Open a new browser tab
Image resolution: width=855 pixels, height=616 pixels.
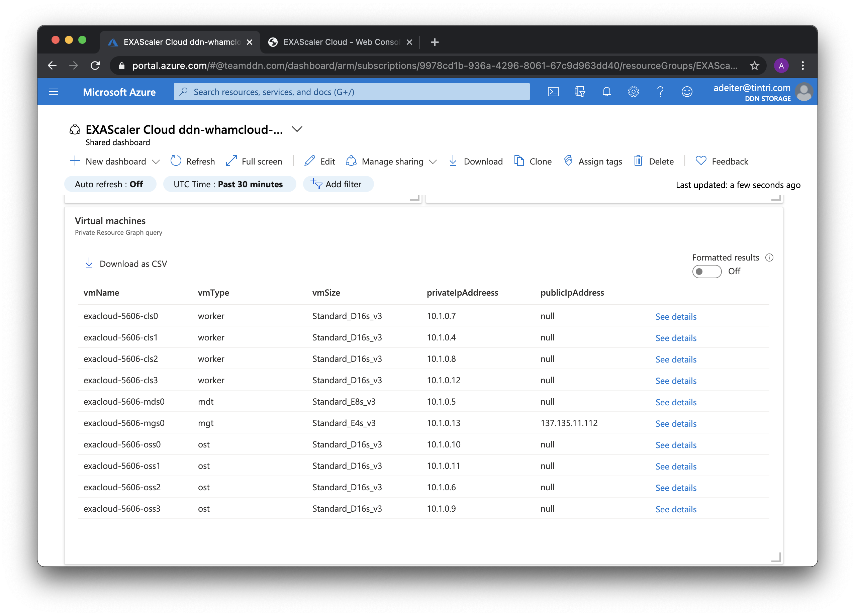pyautogui.click(x=435, y=42)
